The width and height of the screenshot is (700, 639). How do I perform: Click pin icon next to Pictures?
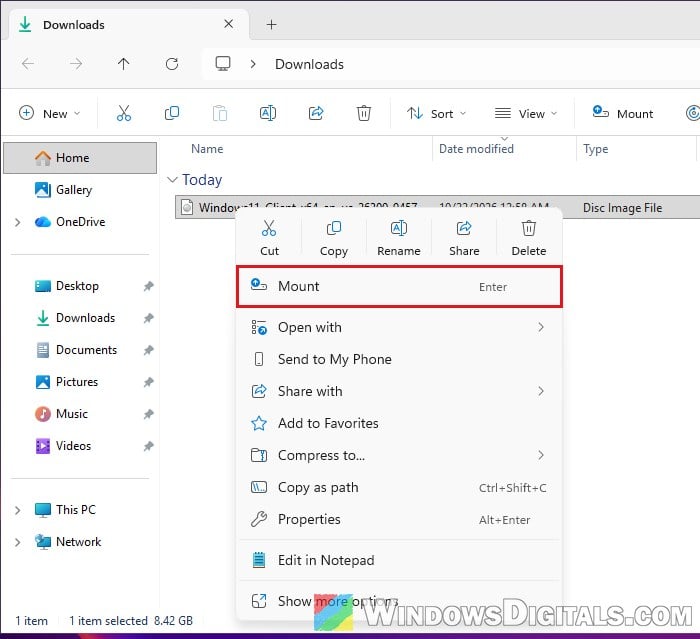(148, 382)
